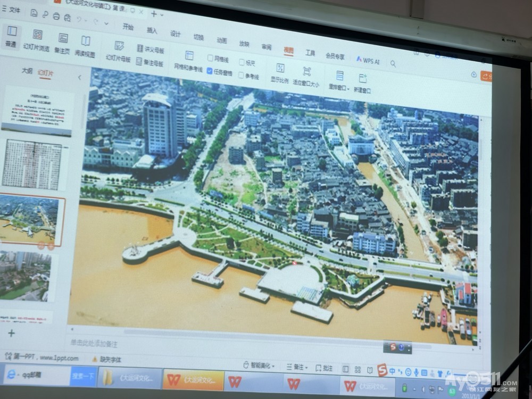Open Slide Sorter (幻灯片浏览) view
Image resolution: width=532 pixels, height=399 pixels.
pos(37,40)
